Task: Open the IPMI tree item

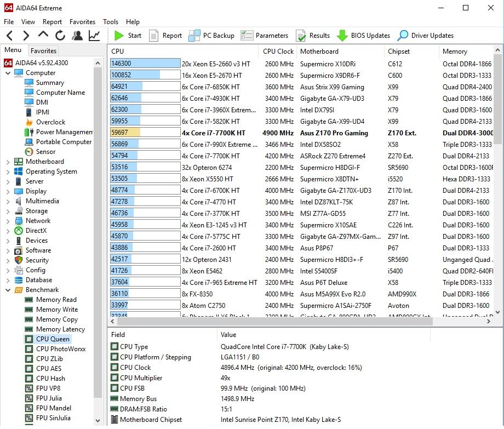Action: 42,112
